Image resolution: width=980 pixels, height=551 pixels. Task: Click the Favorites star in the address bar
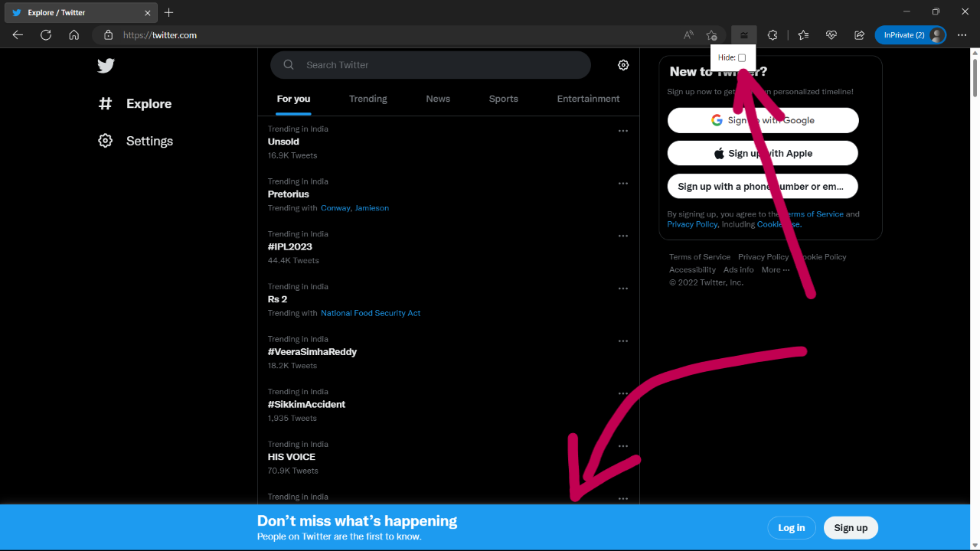pos(711,34)
